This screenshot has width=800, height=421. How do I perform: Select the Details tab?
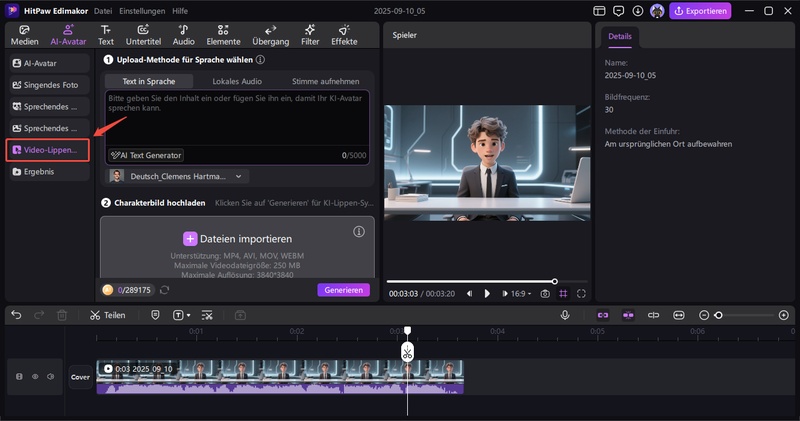[x=620, y=37]
